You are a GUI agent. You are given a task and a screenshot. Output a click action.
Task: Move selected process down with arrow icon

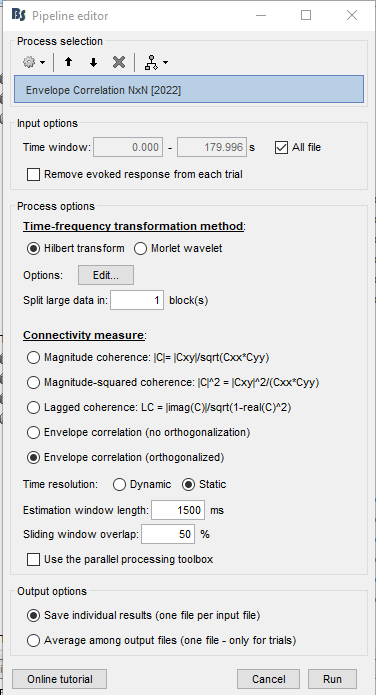tap(93, 62)
